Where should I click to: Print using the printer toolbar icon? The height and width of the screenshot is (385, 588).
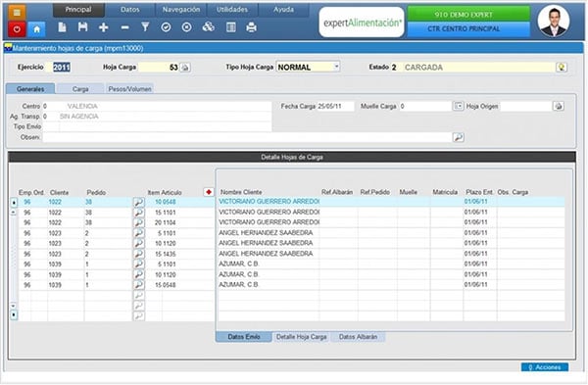[x=251, y=27]
